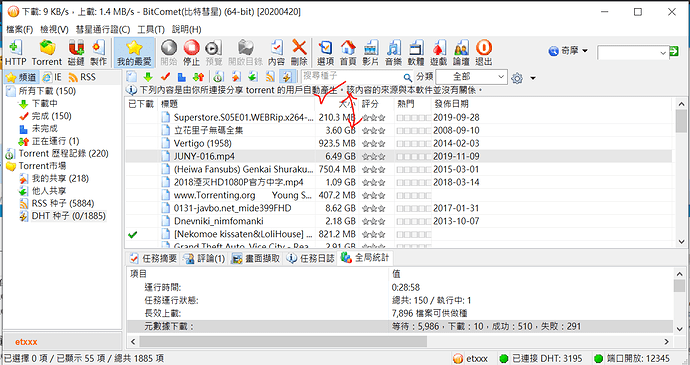This screenshot has height=365, width=690.
Task: Open the 分類 全部 category dropdown
Action: point(471,77)
